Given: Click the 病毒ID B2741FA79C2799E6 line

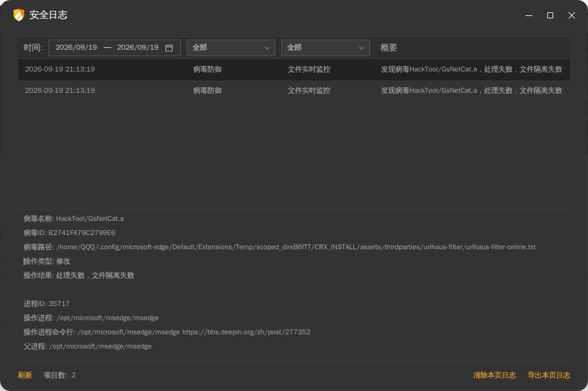Looking at the screenshot, I should pyautogui.click(x=69, y=233).
